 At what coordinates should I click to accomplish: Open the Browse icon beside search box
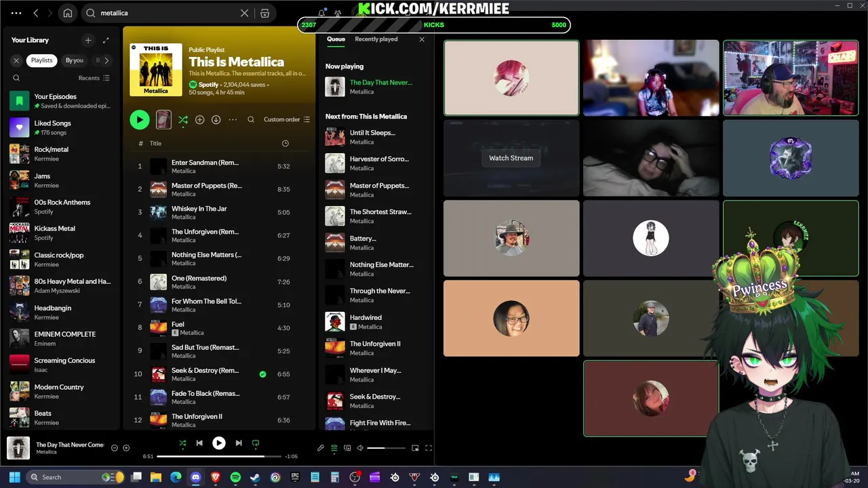265,13
